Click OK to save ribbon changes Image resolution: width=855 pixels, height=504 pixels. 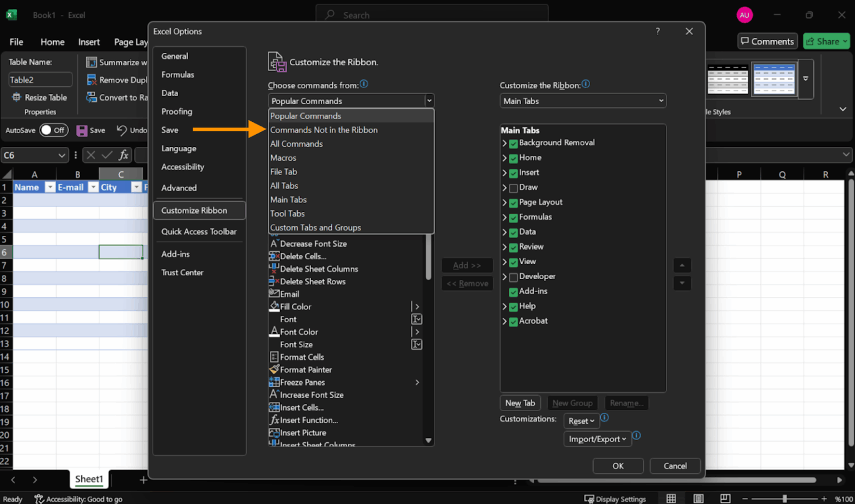[618, 466]
